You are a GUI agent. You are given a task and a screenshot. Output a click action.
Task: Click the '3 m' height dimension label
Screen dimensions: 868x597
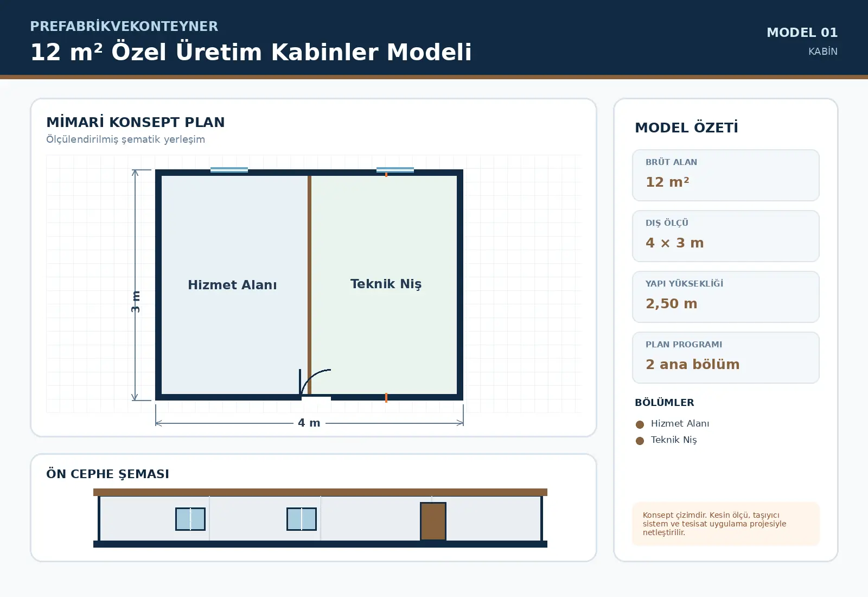[136, 302]
